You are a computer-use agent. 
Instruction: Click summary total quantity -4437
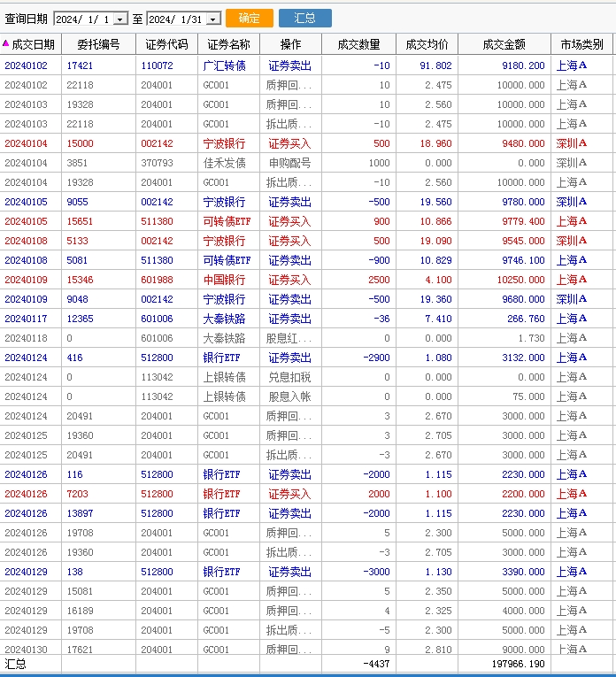pos(376,664)
